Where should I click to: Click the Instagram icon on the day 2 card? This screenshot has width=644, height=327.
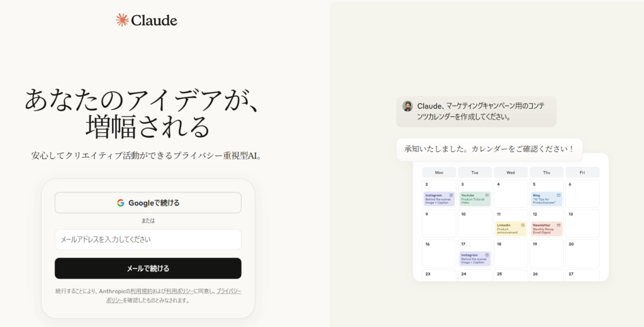tap(451, 195)
